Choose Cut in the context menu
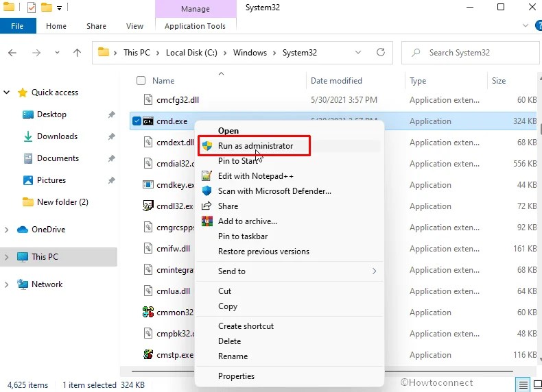542x392 pixels. click(x=224, y=291)
